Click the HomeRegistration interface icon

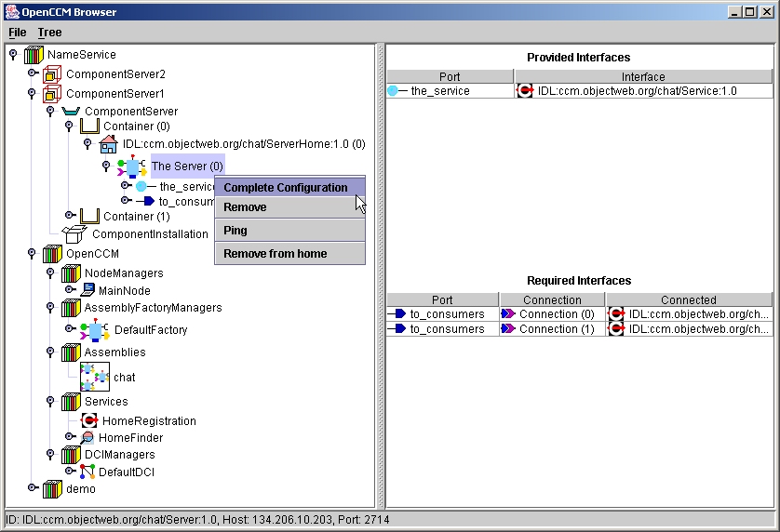point(89,420)
